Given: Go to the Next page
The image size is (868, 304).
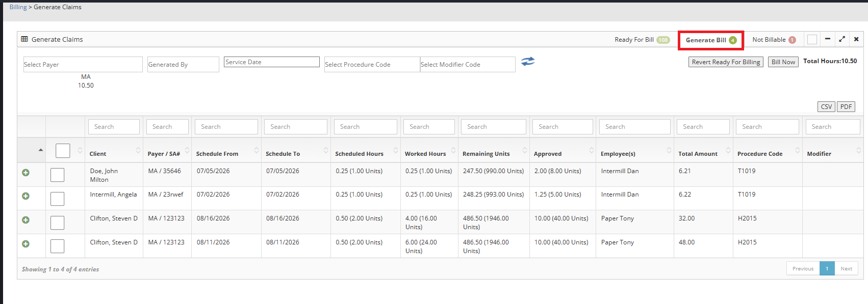Looking at the screenshot, I should pos(847,268).
